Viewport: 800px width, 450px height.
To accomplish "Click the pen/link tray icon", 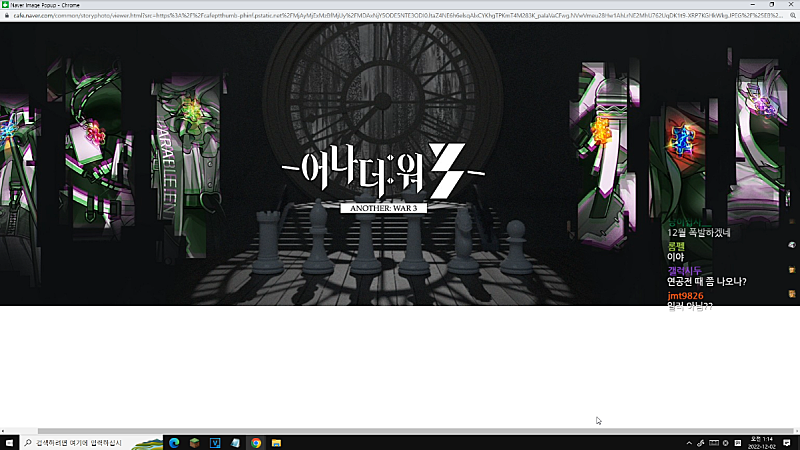I will point(701,443).
